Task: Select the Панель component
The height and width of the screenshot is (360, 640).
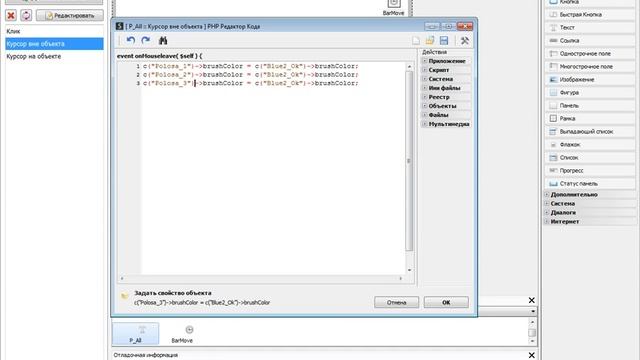Action: 590,106
